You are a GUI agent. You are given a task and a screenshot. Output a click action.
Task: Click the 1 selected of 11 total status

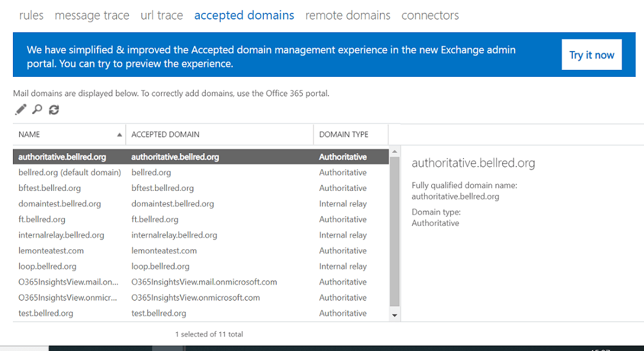(209, 334)
